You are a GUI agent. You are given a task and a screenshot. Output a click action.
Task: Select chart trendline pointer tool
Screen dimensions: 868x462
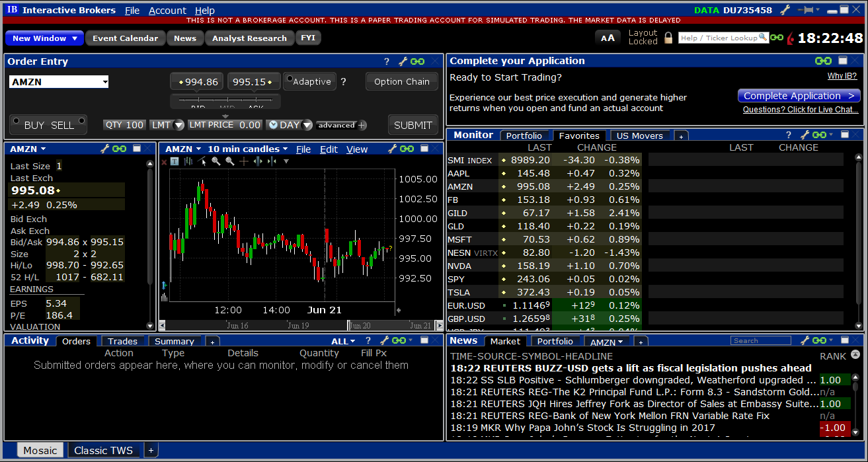click(x=202, y=161)
